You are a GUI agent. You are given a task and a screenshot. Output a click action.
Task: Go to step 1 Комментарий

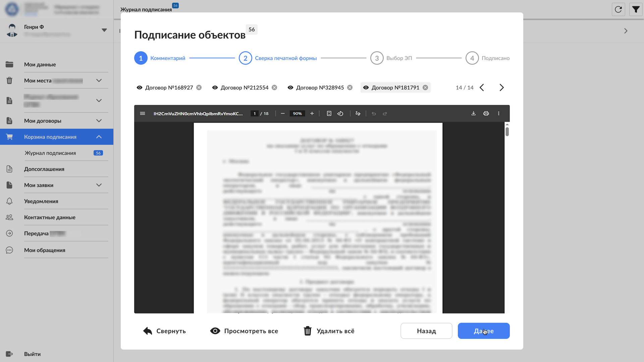[141, 58]
